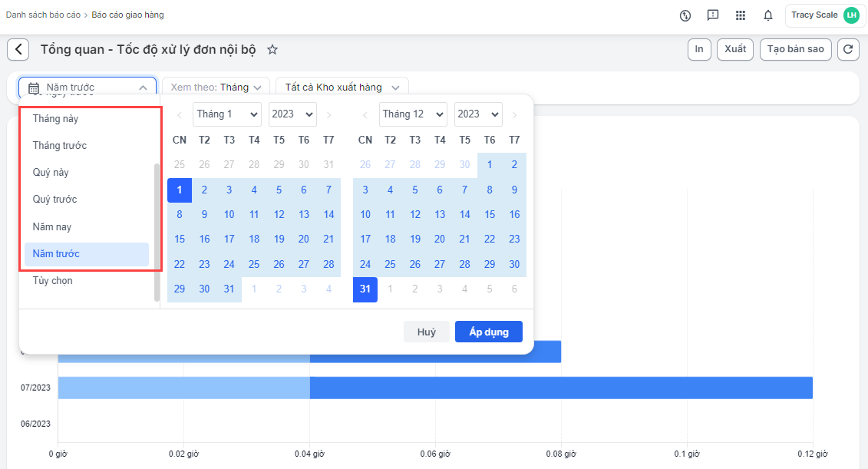The height and width of the screenshot is (469, 868).
Task: Open the Tháng 1 month dropdown
Action: point(226,114)
